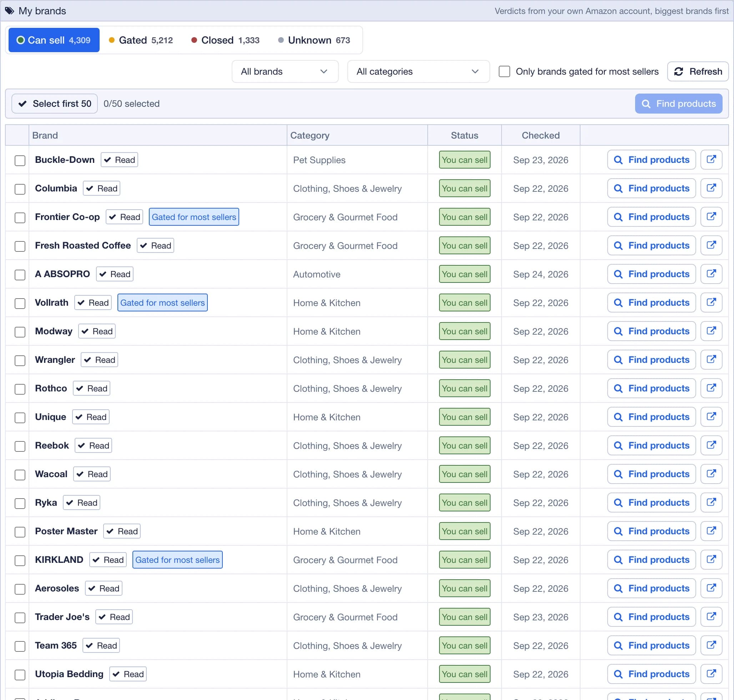Click the Team 365 brand name
The height and width of the screenshot is (700, 734).
56,645
